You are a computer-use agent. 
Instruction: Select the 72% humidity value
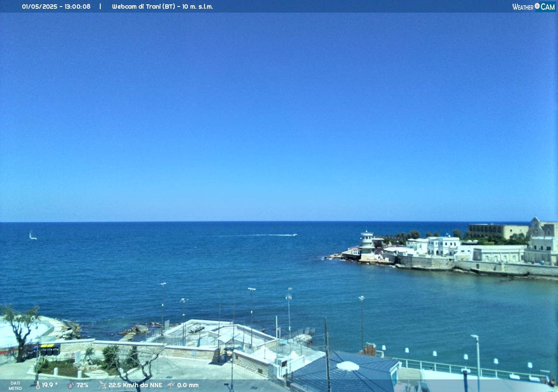(x=82, y=385)
